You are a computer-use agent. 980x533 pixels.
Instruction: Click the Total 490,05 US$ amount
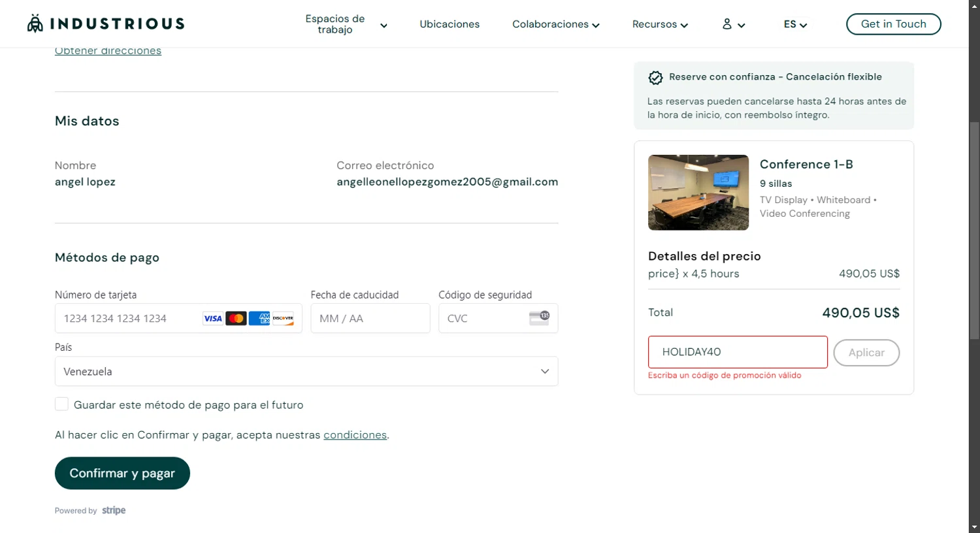(x=860, y=313)
